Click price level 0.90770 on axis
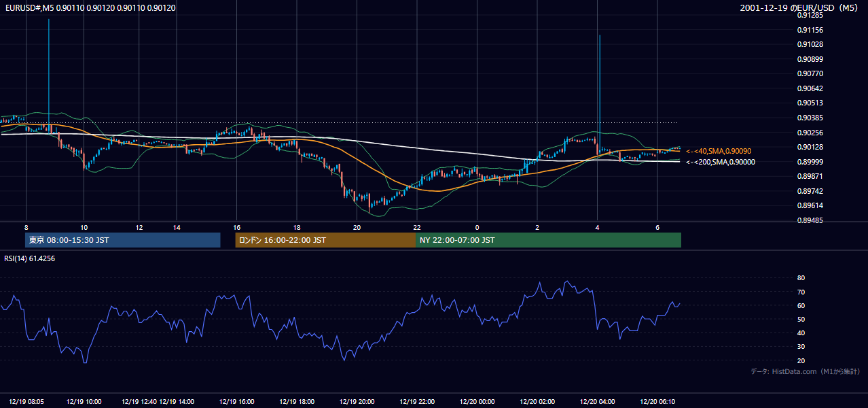 810,73
